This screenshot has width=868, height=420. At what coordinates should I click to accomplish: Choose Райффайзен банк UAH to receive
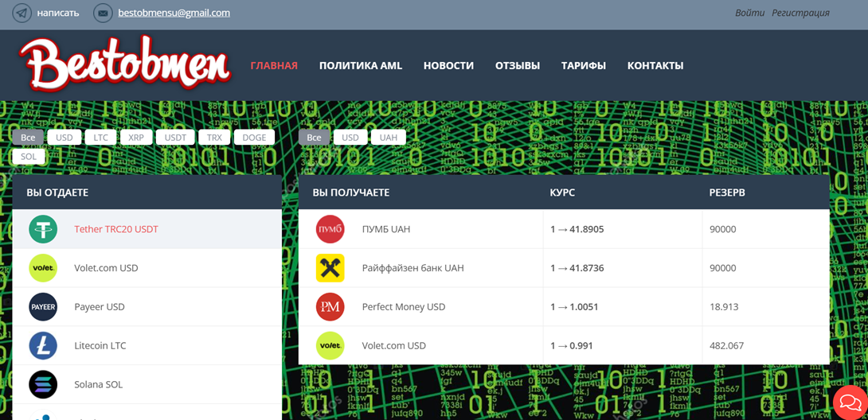click(413, 268)
